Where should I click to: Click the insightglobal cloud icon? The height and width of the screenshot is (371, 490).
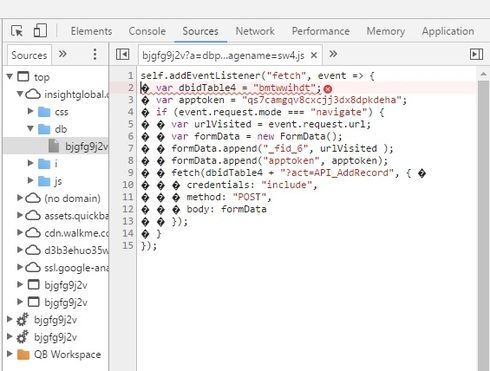point(33,94)
